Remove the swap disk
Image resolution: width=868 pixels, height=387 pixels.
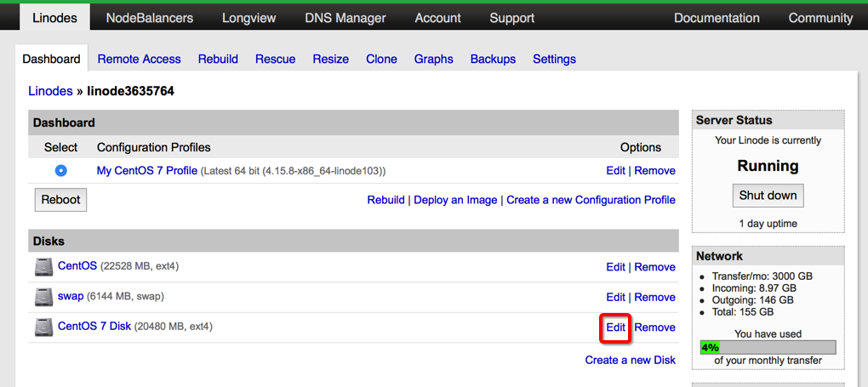[654, 297]
